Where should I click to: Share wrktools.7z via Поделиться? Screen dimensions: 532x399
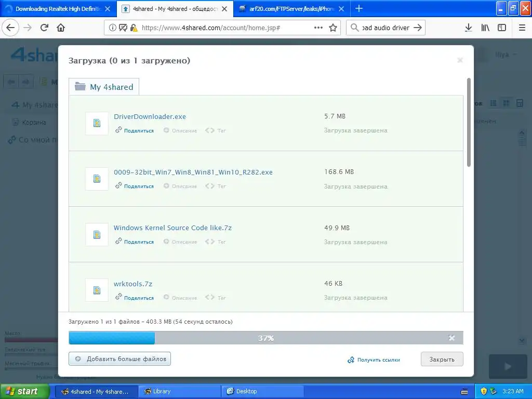pyautogui.click(x=135, y=298)
